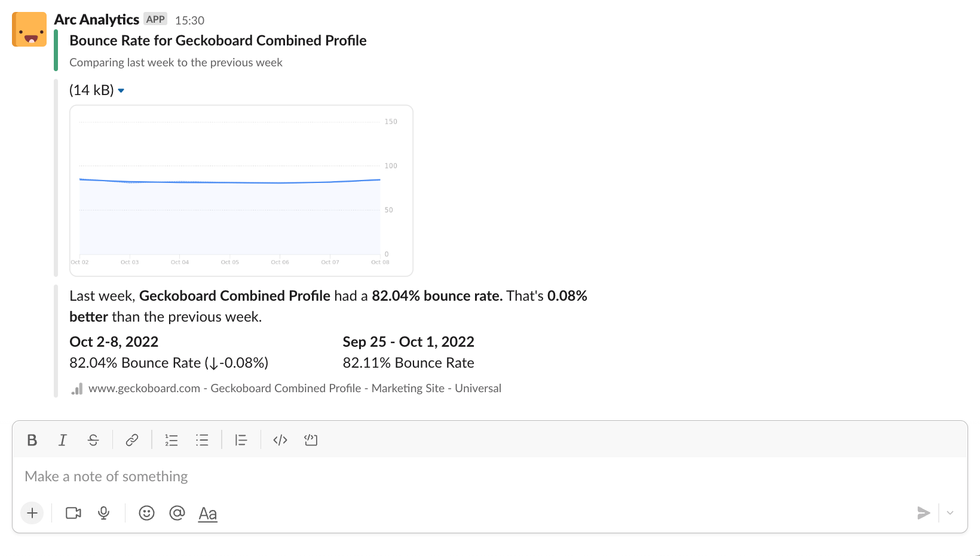The height and width of the screenshot is (556, 980).
Task: Toggle bold formatting in message composer
Action: (x=32, y=440)
